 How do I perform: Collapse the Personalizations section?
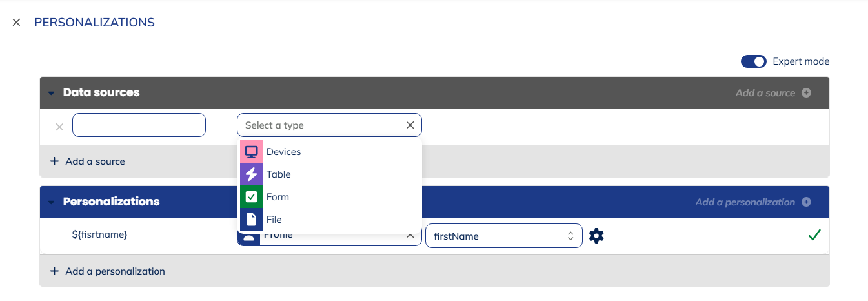tap(52, 202)
